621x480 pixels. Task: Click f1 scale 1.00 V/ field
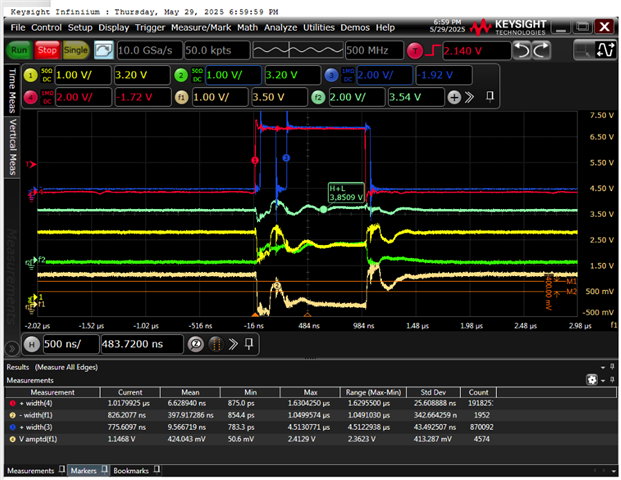220,97
